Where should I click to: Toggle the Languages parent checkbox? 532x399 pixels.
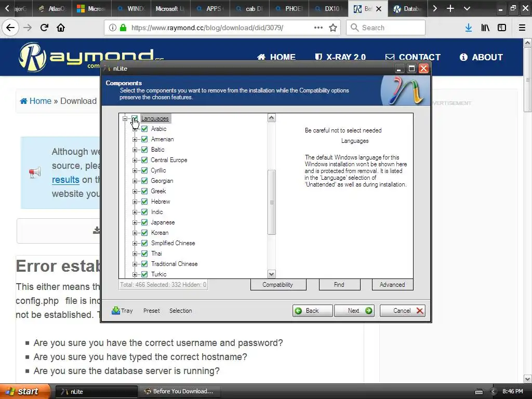(x=135, y=118)
